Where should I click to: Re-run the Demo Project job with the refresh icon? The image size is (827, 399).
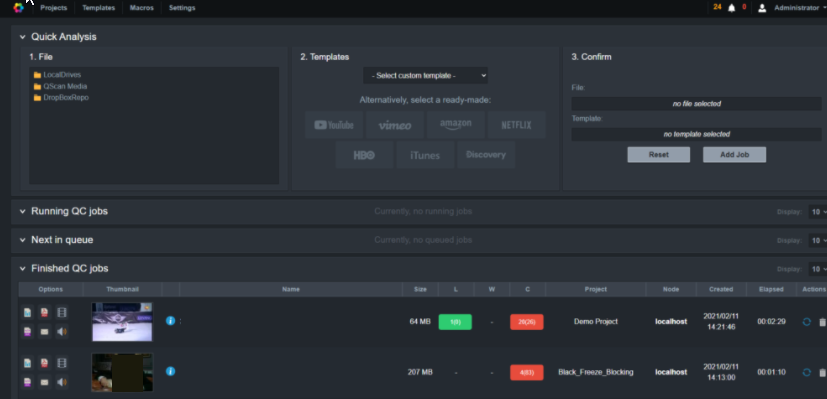tap(806, 322)
